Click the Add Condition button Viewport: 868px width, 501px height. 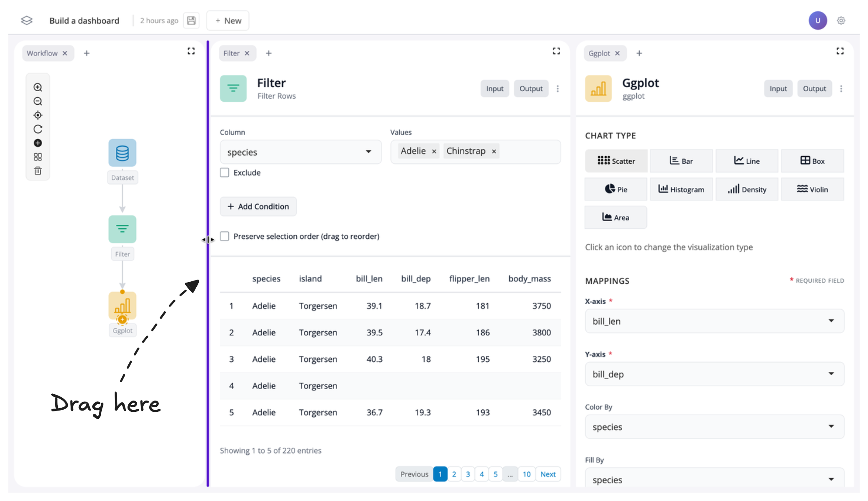(258, 206)
